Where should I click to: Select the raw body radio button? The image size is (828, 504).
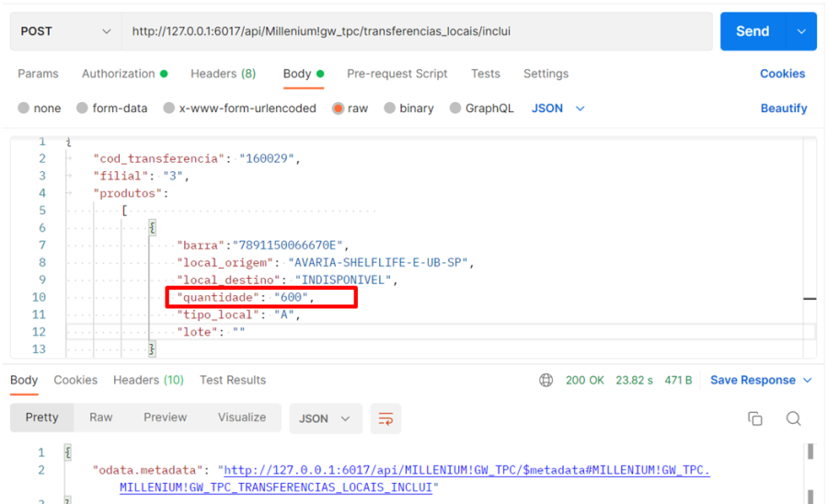pyautogui.click(x=338, y=109)
